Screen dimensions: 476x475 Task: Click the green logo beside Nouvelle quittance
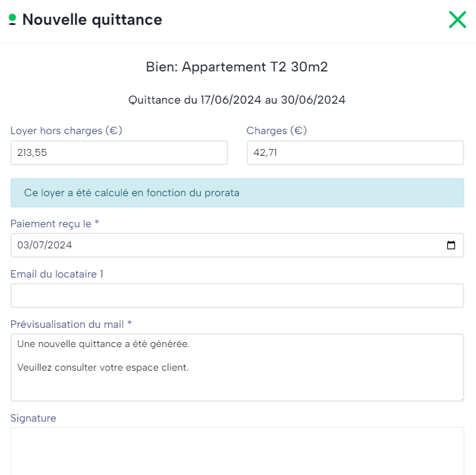click(x=12, y=20)
